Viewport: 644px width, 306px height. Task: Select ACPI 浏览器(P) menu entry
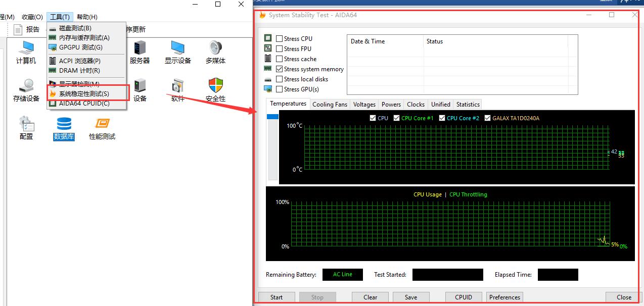coord(86,61)
